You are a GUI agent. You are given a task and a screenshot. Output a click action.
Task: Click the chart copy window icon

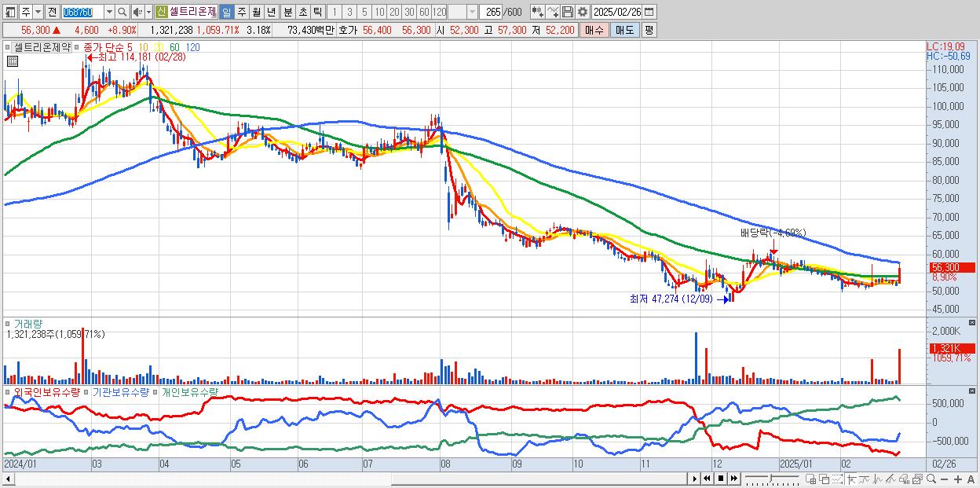(917, 479)
